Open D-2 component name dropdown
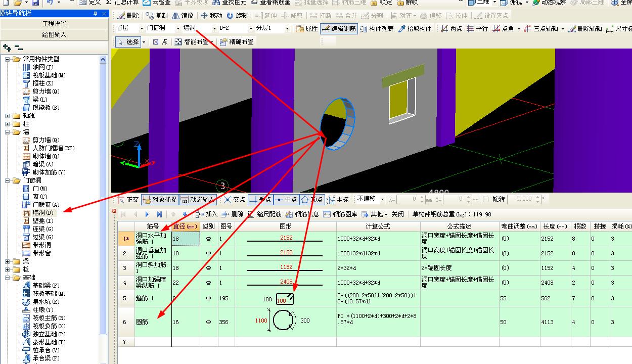This screenshot has width=632, height=364. [x=251, y=28]
